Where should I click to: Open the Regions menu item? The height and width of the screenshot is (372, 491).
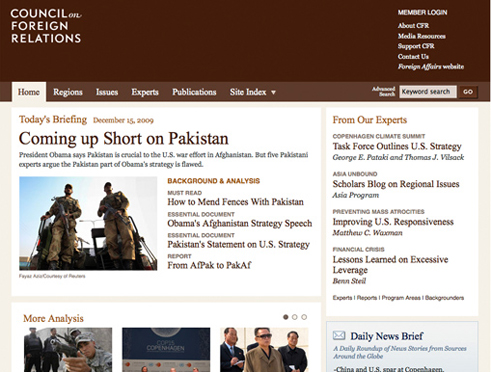click(x=68, y=92)
